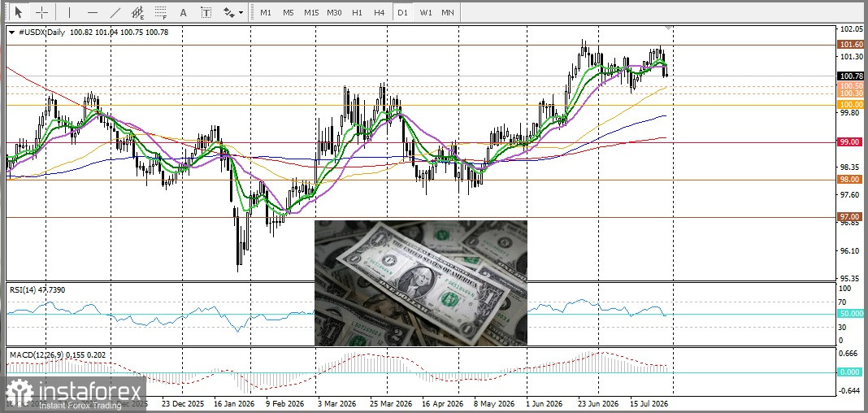This screenshot has height=413, width=868.
Task: Click the #USDX,Daily chart title text
Action: (x=41, y=32)
